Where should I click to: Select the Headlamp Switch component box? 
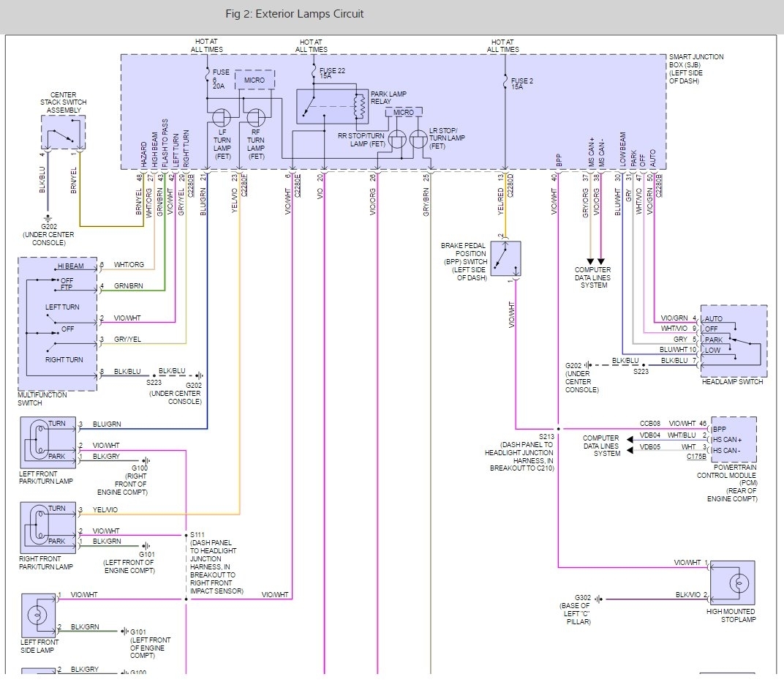click(734, 340)
